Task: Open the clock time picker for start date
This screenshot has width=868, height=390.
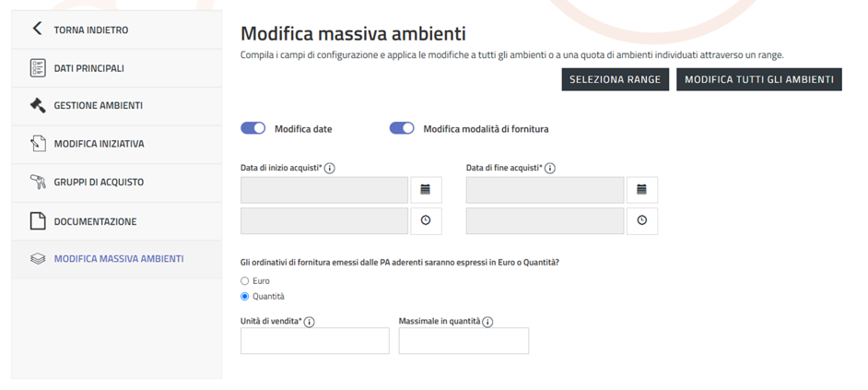Action: (x=426, y=221)
